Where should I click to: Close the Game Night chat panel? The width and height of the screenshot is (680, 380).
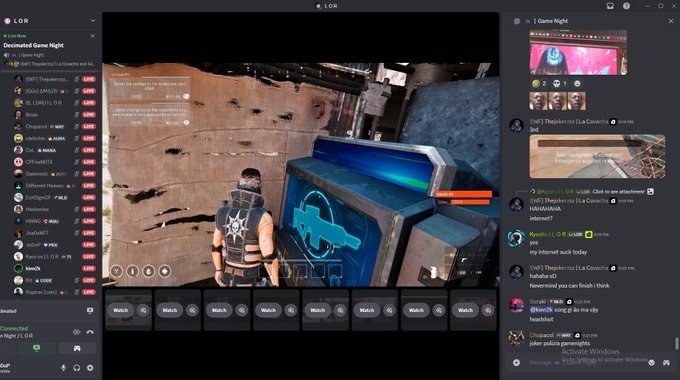pos(671,20)
